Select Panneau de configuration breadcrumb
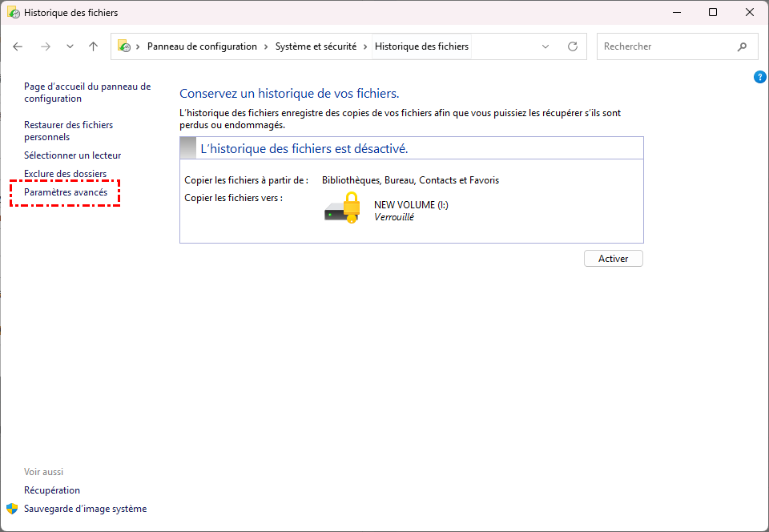Viewport: 769px width, 532px height. [x=202, y=46]
